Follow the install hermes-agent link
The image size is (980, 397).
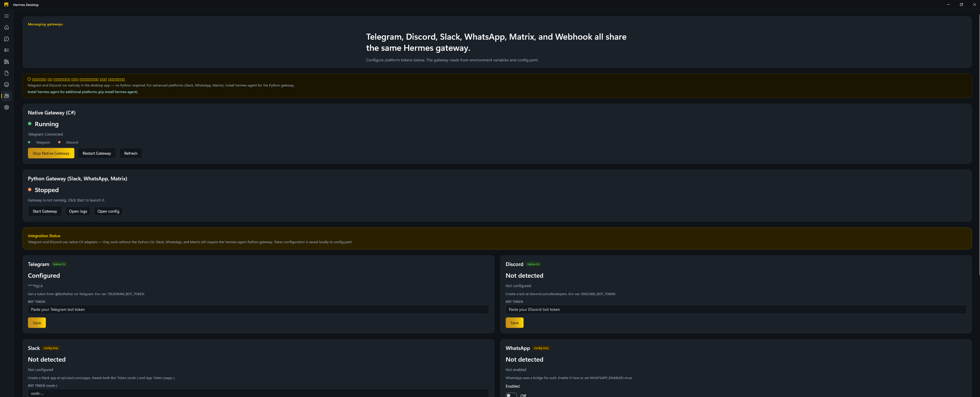tap(82, 92)
